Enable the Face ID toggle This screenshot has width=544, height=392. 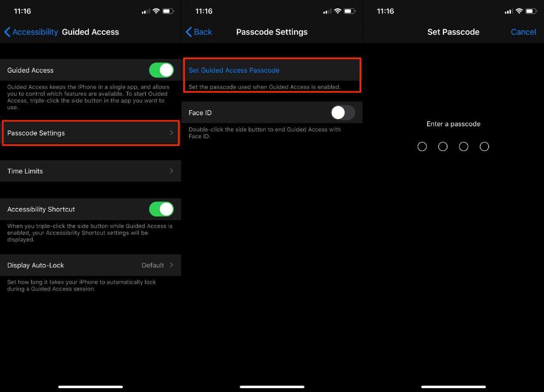pyautogui.click(x=343, y=113)
